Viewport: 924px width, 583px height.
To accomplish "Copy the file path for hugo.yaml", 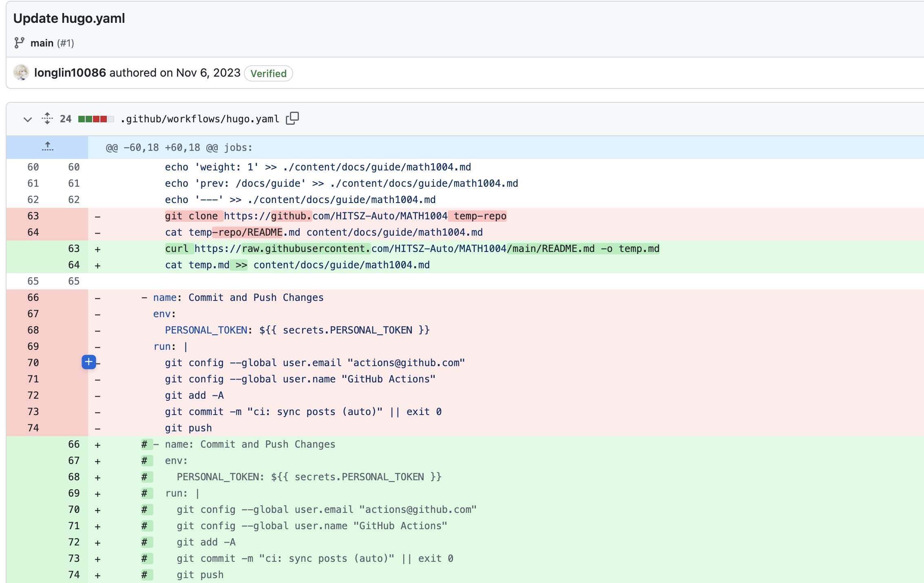I will 293,118.
